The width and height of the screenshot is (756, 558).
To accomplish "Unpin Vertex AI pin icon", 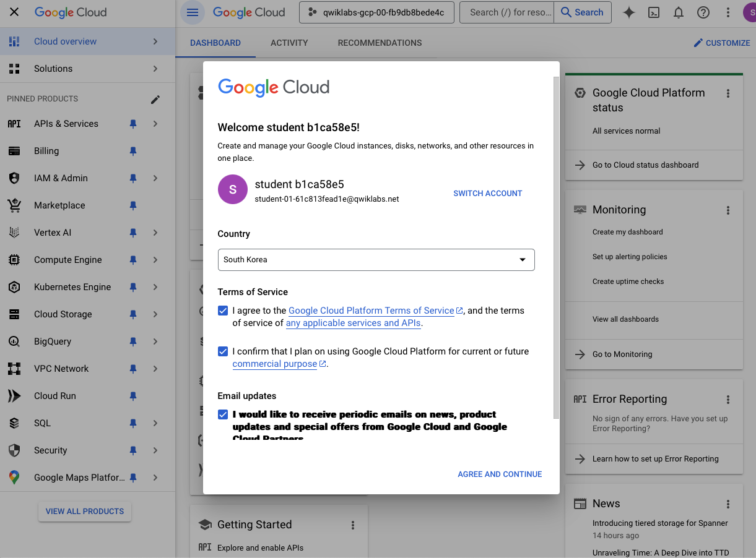I will [x=133, y=233].
